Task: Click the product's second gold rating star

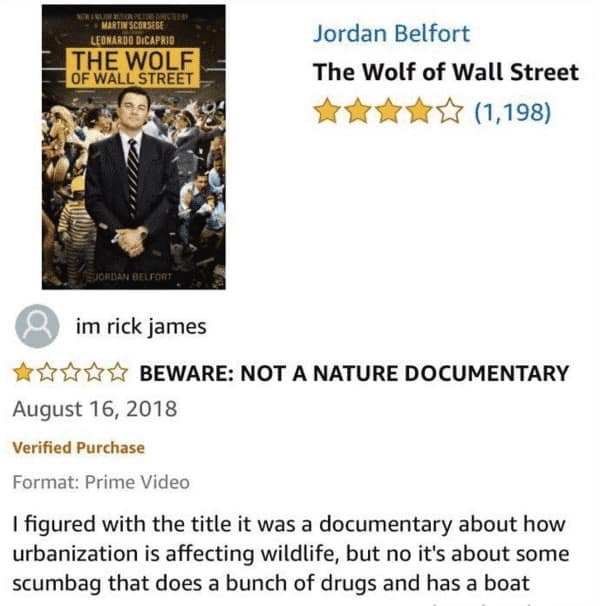Action: click(358, 111)
